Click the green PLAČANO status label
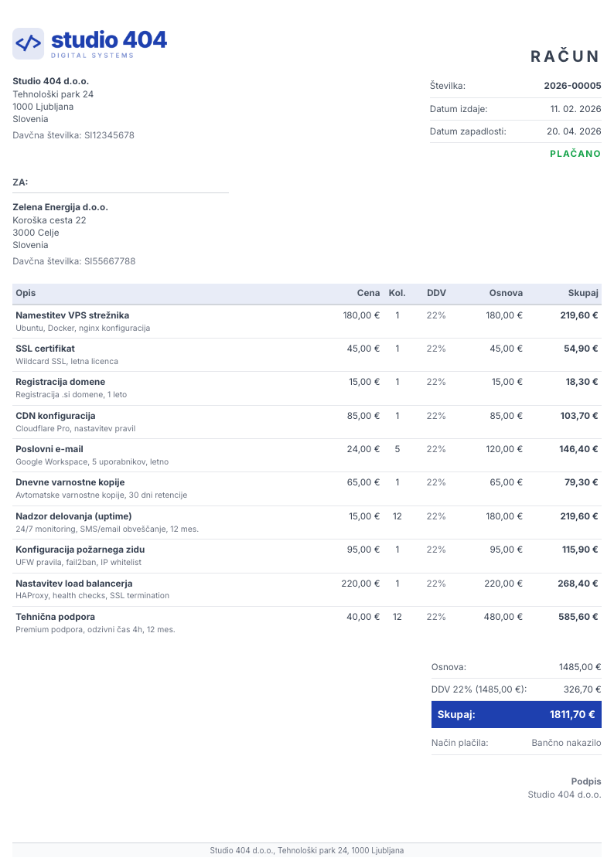Screen dimensions: 614x868 pyautogui.click(x=575, y=154)
